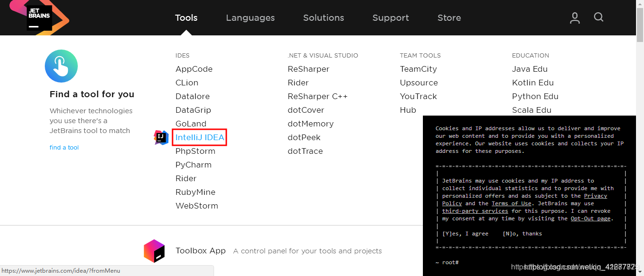This screenshot has height=276, width=644.
Task: Click the search magnifier icon
Action: (x=599, y=17)
